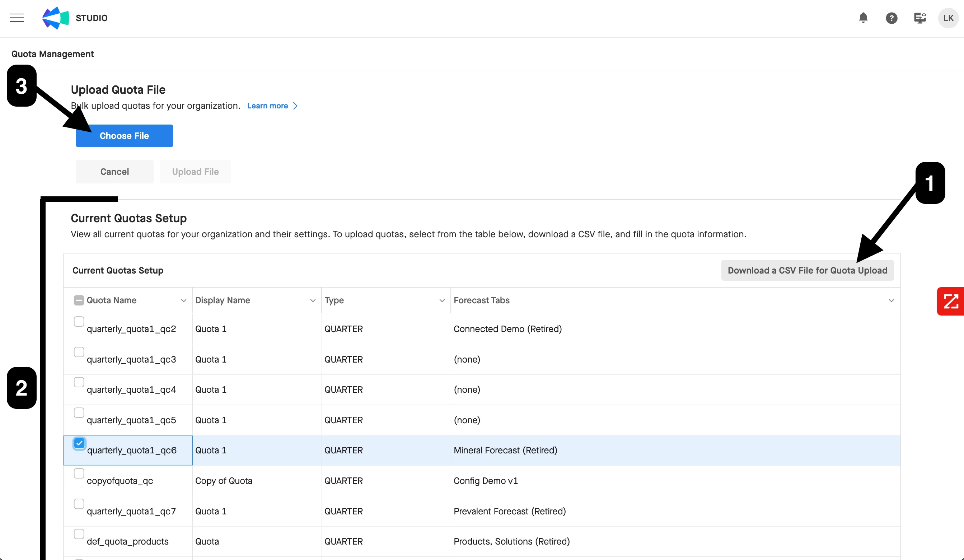
Task: Download a CSV File for Quota Upload
Action: 807,270
